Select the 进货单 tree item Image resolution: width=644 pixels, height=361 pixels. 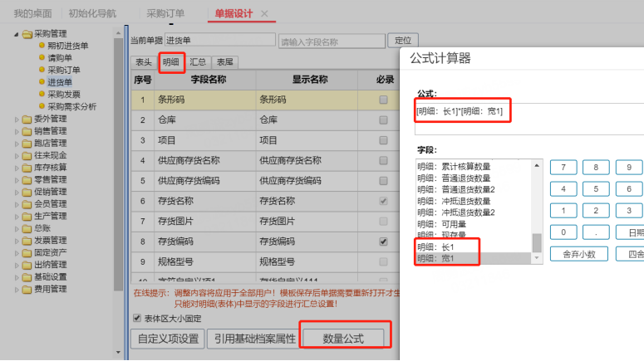coord(60,82)
